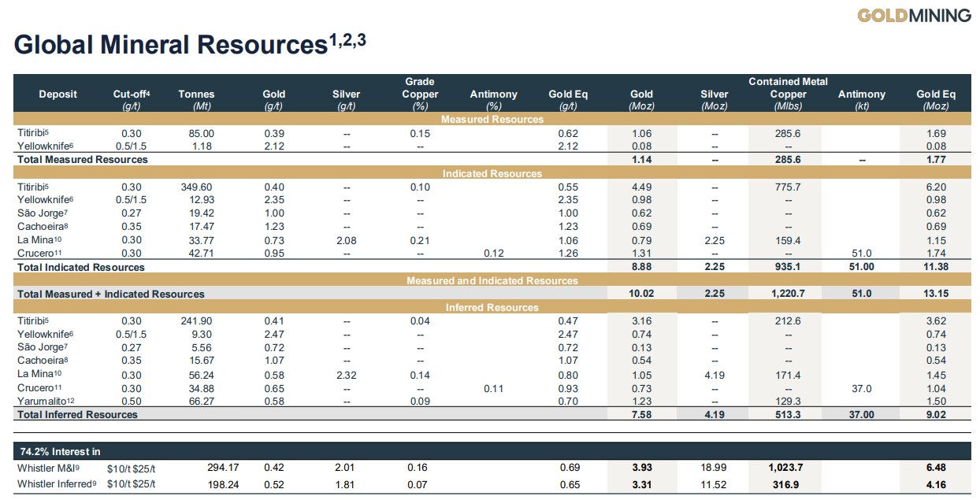Click the Inferred Resources section band
This screenshot has width=980, height=500.
point(492,307)
